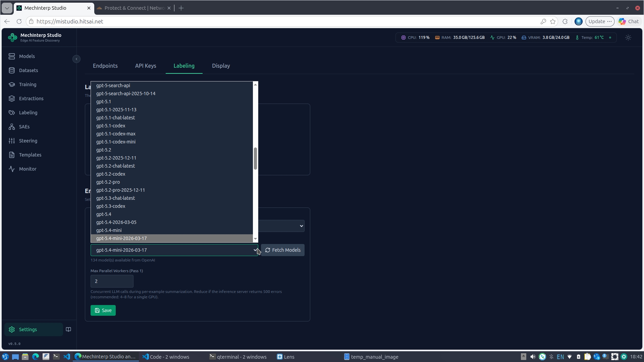Click the list scrollbar up arrow

[255, 84]
